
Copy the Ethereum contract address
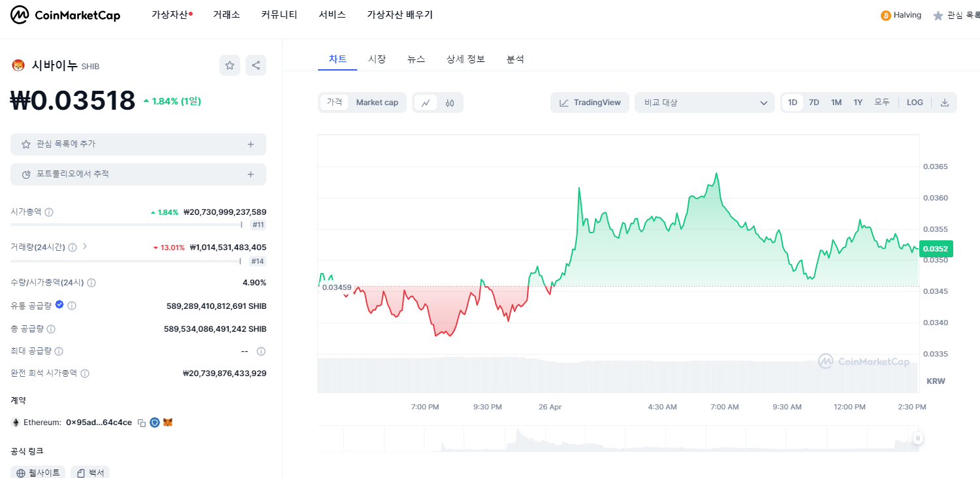pos(141,422)
